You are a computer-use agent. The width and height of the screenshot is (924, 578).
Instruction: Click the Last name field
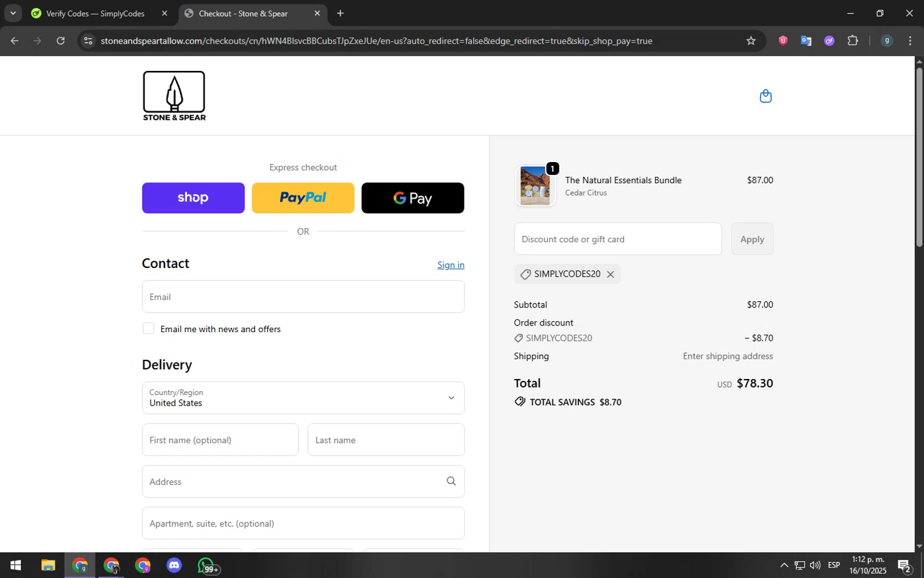click(386, 440)
